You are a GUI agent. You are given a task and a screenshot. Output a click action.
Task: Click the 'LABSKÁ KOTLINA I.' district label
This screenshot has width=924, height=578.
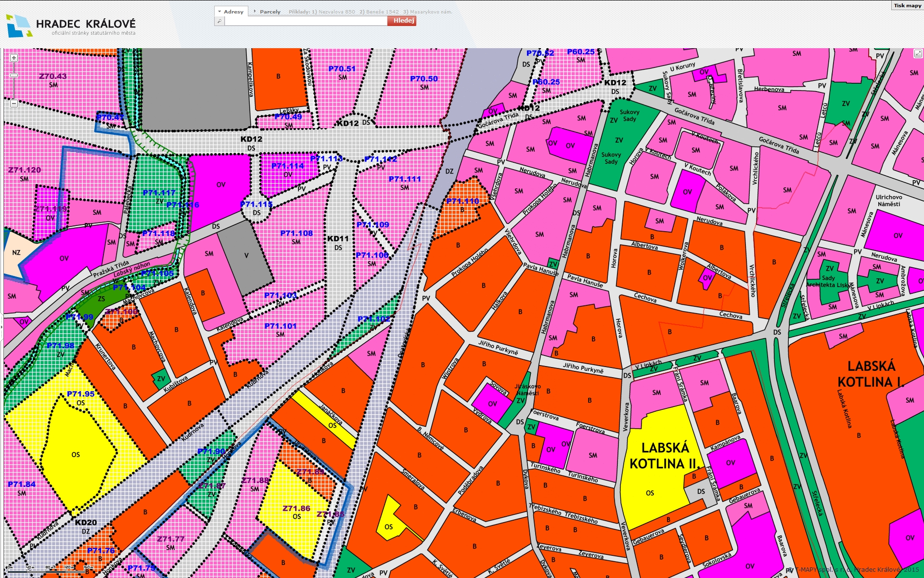(871, 374)
